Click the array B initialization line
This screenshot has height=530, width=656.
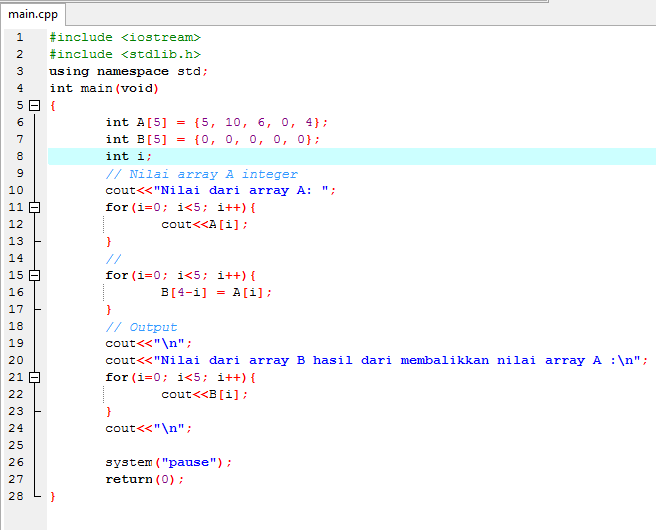(x=213, y=139)
